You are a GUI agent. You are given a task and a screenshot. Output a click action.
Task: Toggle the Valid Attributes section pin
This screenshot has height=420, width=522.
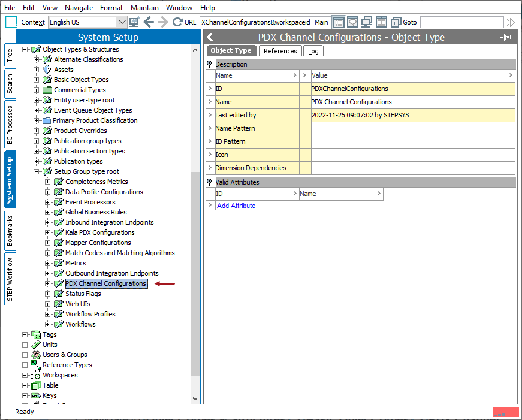click(x=209, y=182)
